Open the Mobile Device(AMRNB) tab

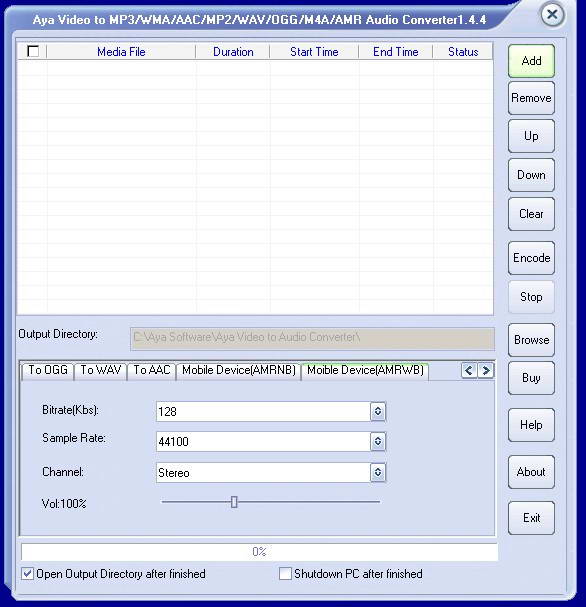point(239,370)
